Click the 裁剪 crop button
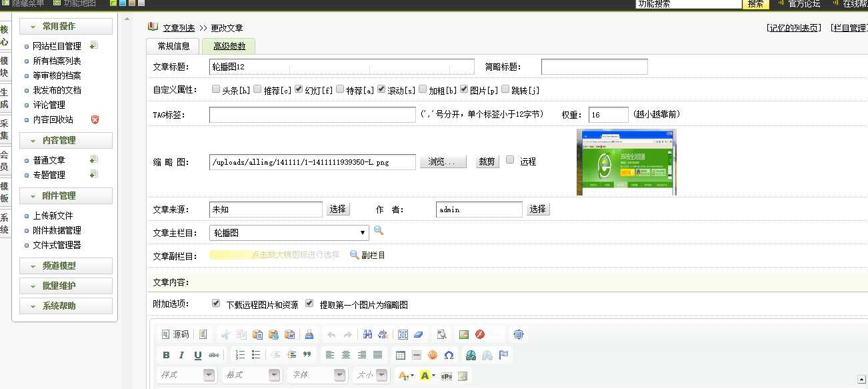 click(x=487, y=162)
